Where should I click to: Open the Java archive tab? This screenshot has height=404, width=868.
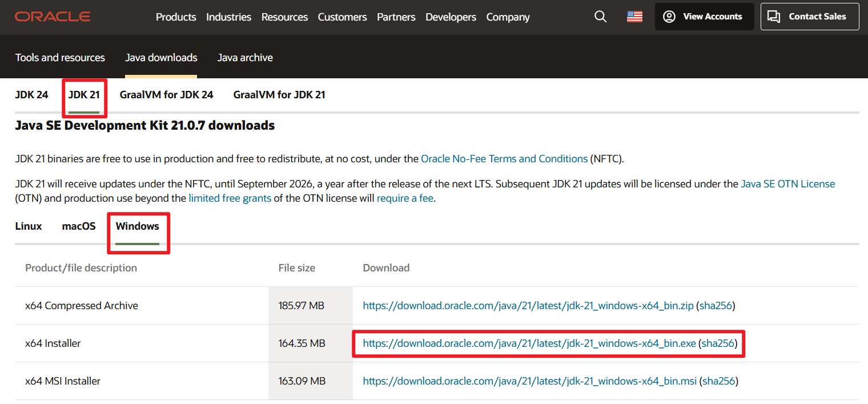coord(245,58)
